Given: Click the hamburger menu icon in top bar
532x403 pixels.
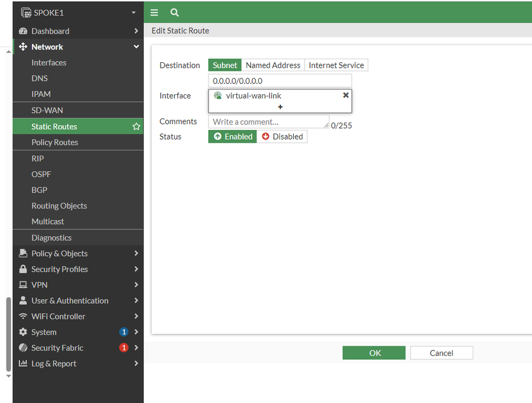Looking at the screenshot, I should point(154,12).
